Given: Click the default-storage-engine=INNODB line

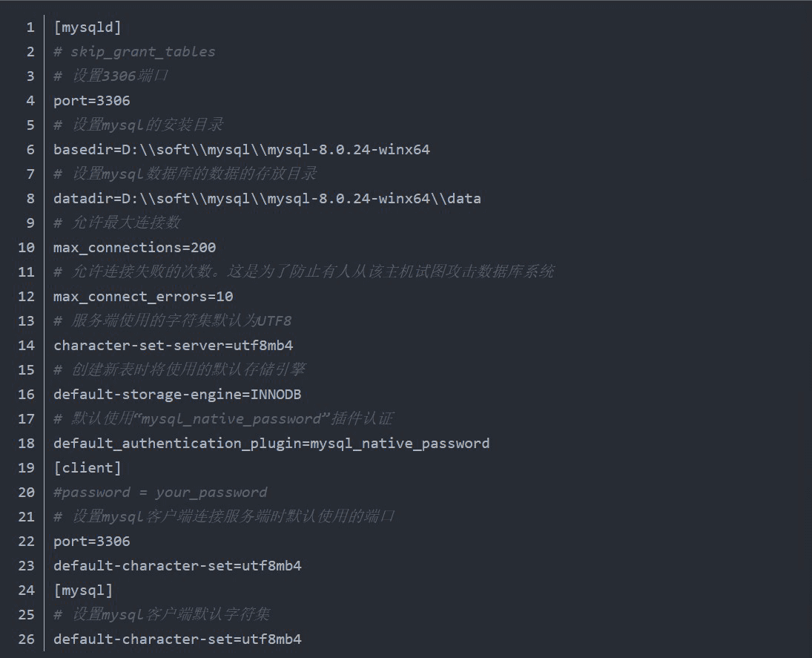Looking at the screenshot, I should click(x=177, y=395).
